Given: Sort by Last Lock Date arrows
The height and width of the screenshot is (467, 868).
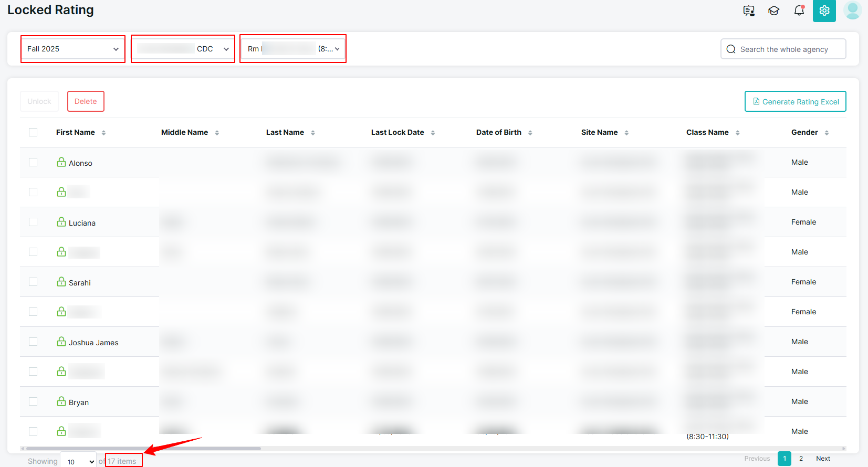Looking at the screenshot, I should pos(433,133).
